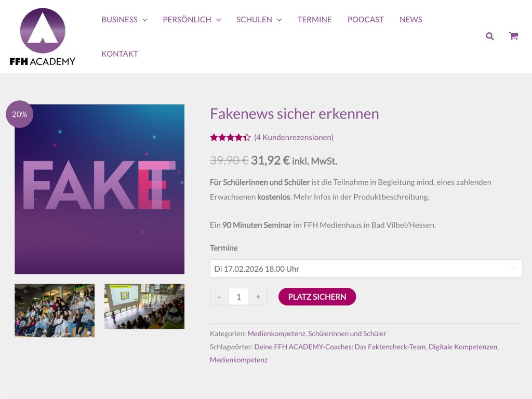
Task: Select the dropdown chevron on the Termine selector
Action: pyautogui.click(x=513, y=269)
